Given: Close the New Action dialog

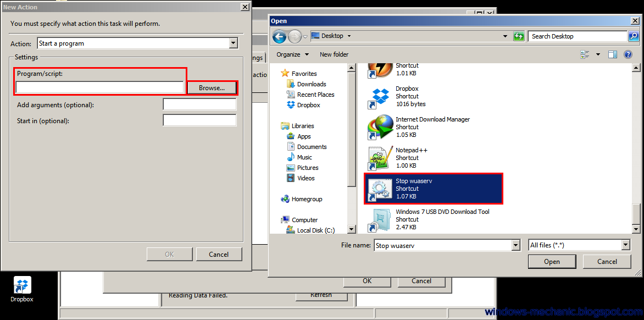Looking at the screenshot, I should [x=245, y=7].
